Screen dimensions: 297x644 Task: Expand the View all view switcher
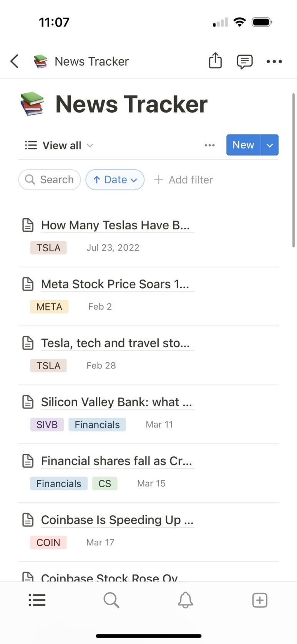(59, 145)
